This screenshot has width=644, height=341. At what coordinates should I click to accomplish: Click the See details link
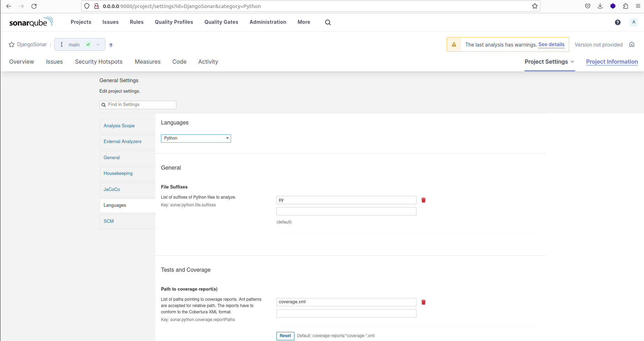pos(551,44)
